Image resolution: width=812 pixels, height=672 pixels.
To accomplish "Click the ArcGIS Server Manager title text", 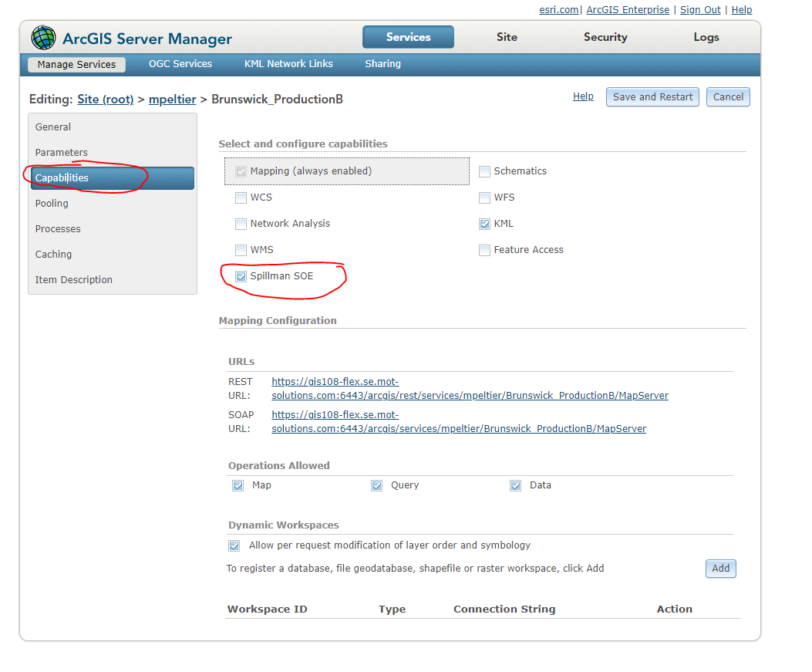I will pyautogui.click(x=147, y=39).
